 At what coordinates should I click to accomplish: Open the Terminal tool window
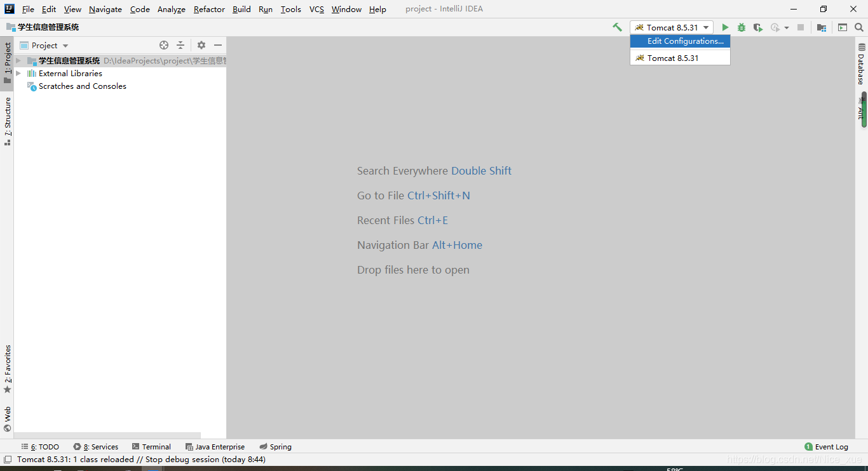[151, 447]
